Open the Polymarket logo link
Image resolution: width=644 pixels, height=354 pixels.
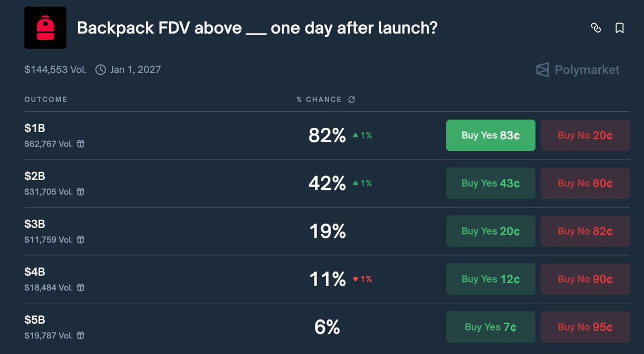(578, 70)
